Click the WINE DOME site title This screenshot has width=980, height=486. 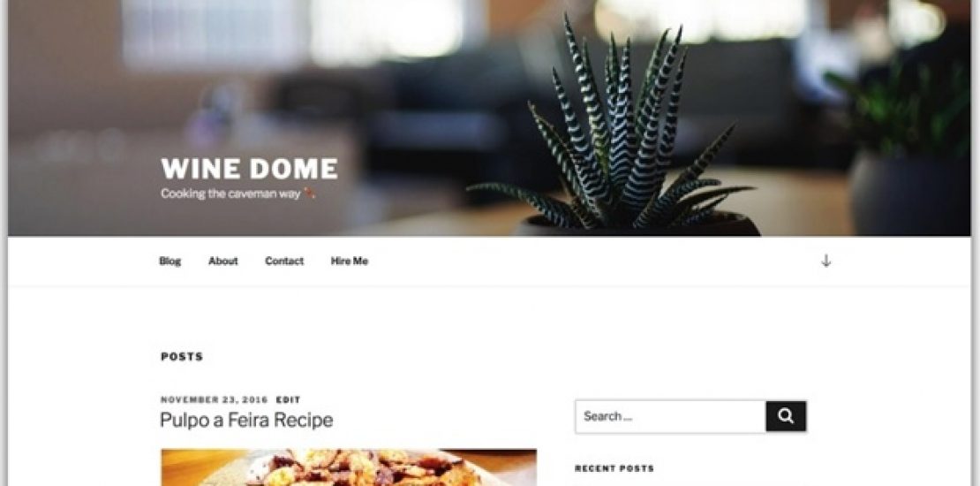coord(249,169)
